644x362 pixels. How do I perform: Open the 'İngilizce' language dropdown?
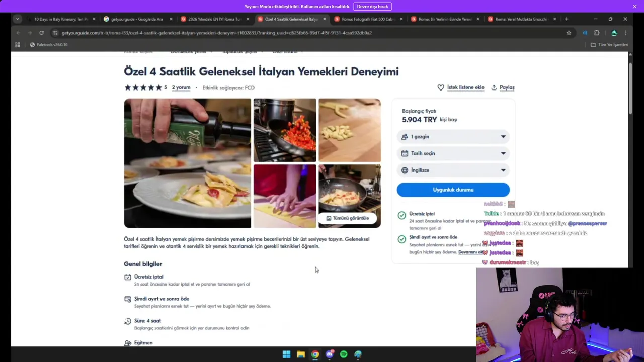coord(453,170)
